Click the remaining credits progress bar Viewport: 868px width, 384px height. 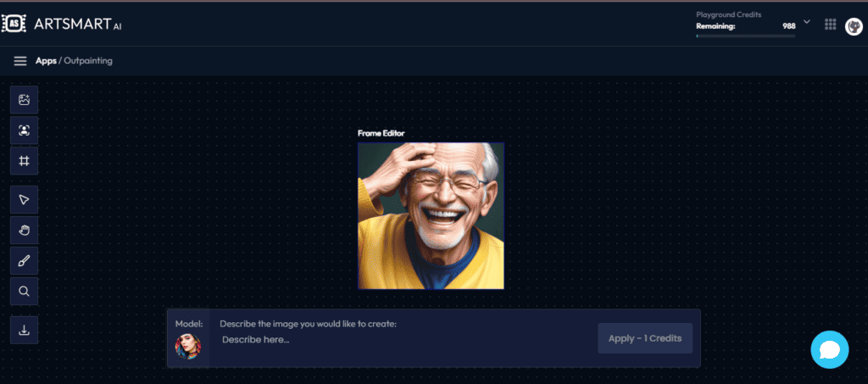745,36
